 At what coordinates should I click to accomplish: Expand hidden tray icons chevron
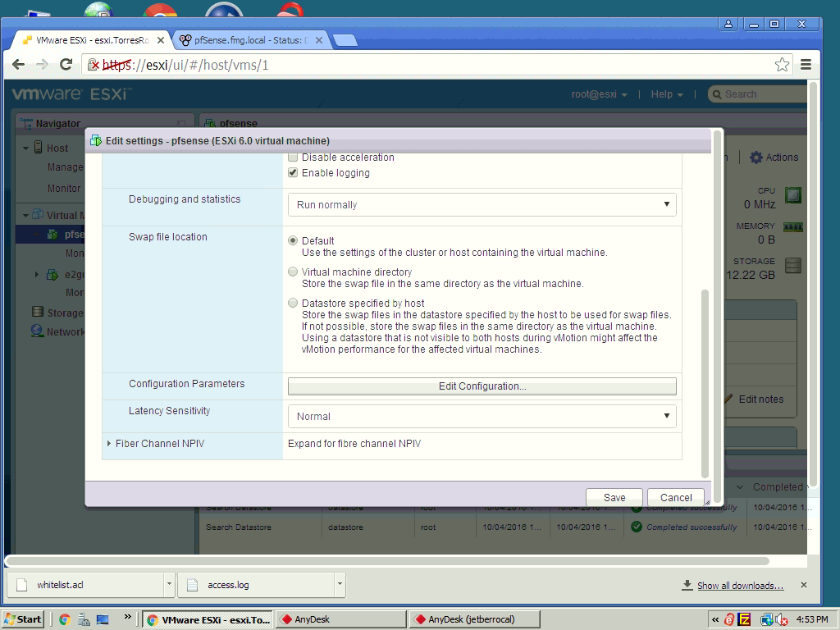715,620
